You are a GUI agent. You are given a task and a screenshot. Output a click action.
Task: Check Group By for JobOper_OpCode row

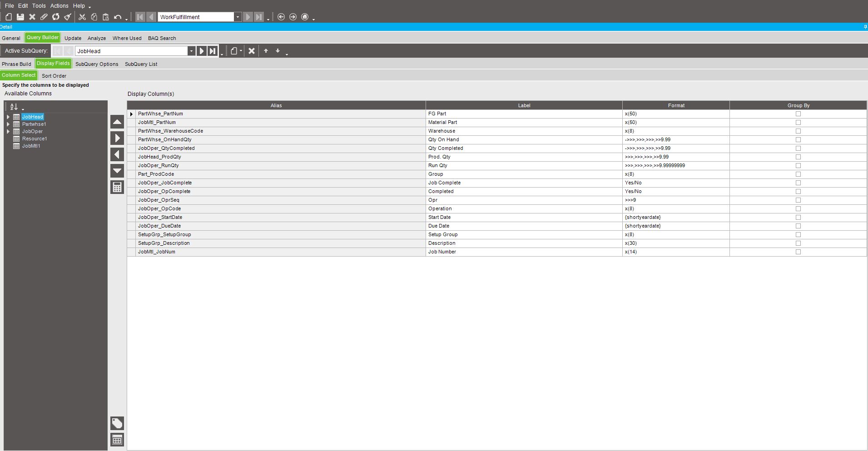coord(798,209)
